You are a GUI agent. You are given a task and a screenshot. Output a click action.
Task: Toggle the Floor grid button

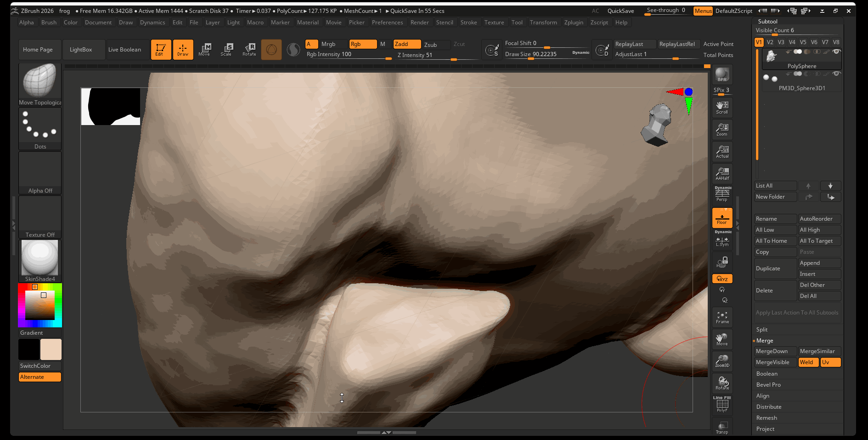pyautogui.click(x=722, y=218)
